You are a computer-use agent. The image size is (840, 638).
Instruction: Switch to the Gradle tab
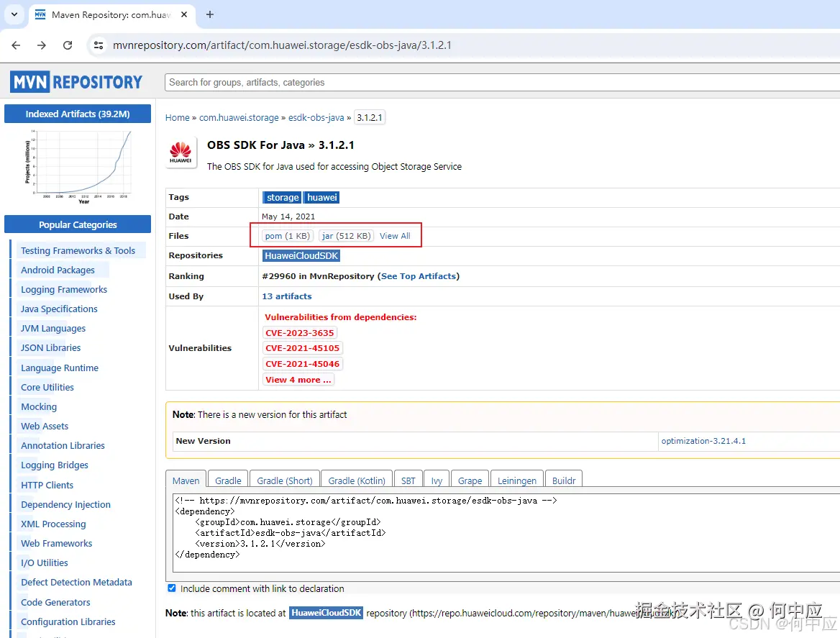[x=228, y=480]
